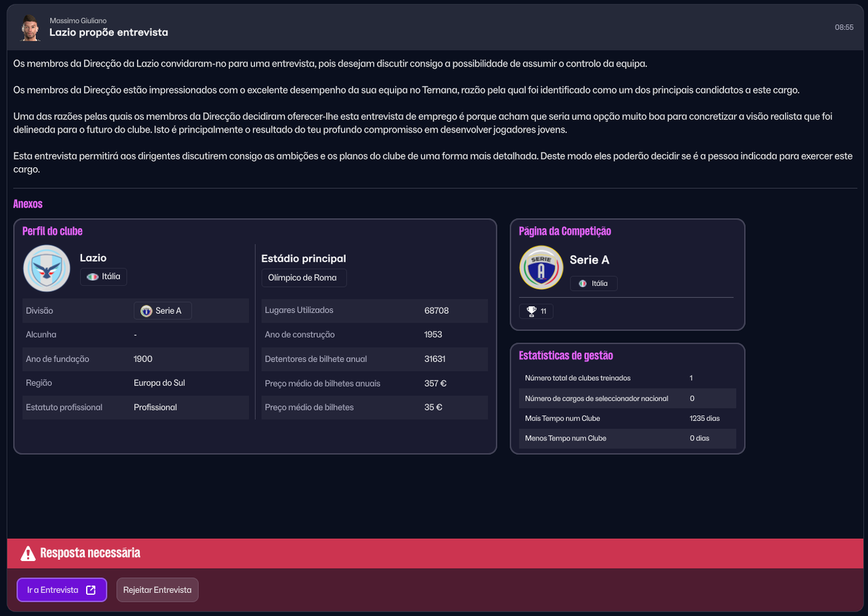868x616 pixels.
Task: Click Massimo Giuliano's avatar portrait
Action: (x=28, y=27)
